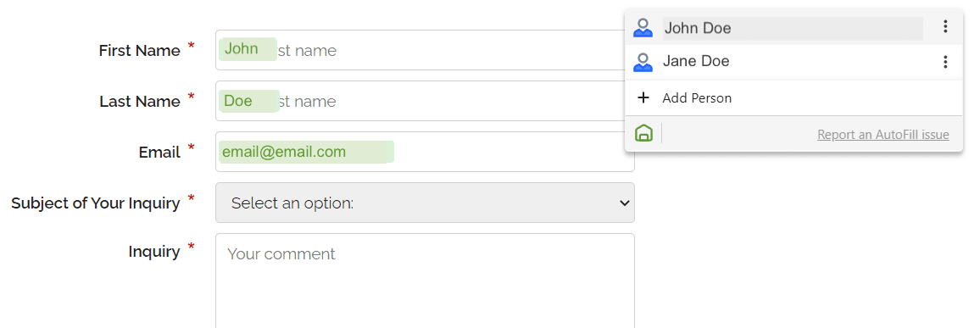Click the Inquiry field label
This screenshot has height=328, width=980.
point(154,252)
